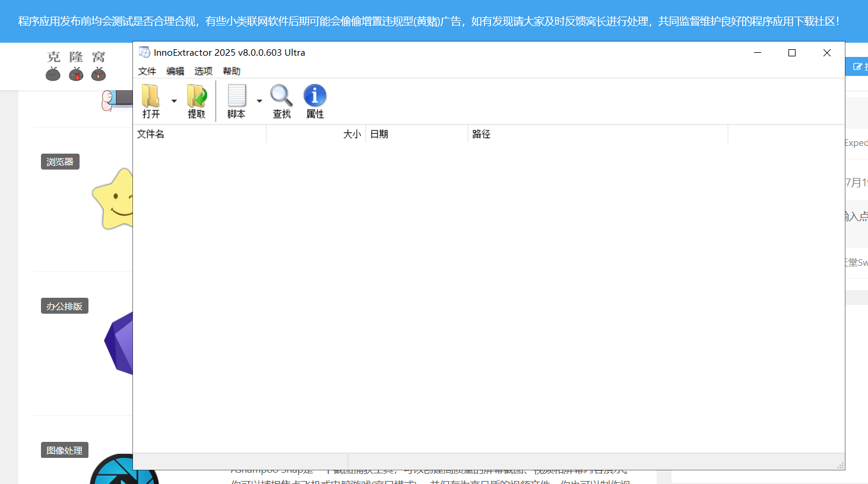Click the window resize grip in status bar
The height and width of the screenshot is (484, 868).
(840, 465)
